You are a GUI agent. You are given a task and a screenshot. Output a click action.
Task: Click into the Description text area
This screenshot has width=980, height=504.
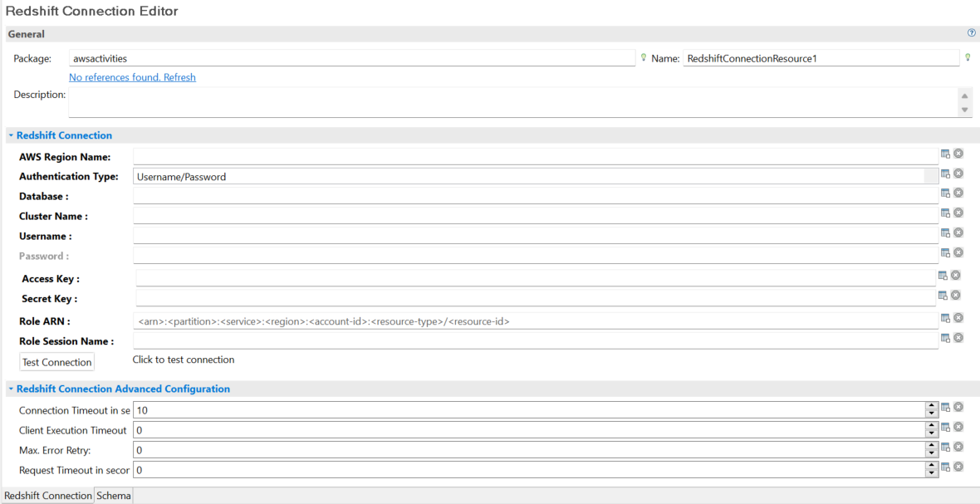point(512,102)
